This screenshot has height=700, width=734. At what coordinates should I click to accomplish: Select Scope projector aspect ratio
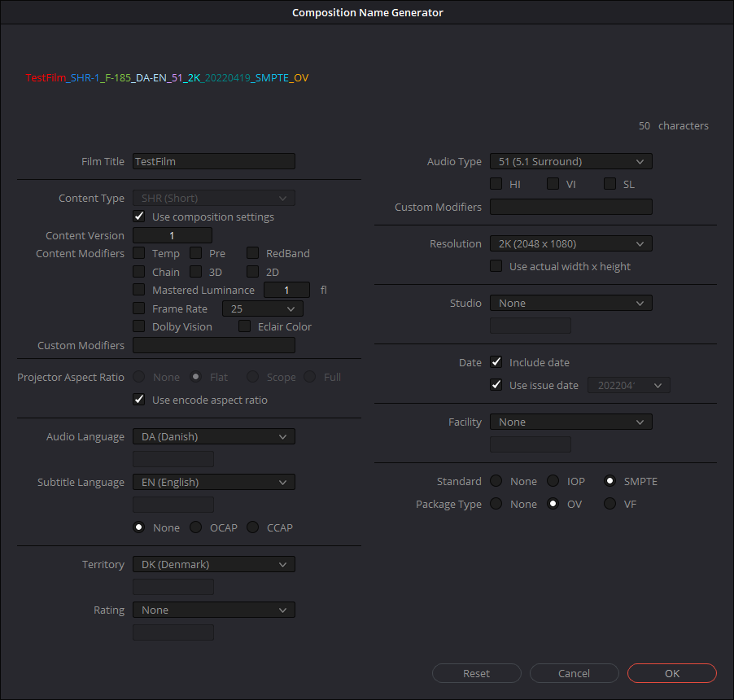pyautogui.click(x=253, y=377)
